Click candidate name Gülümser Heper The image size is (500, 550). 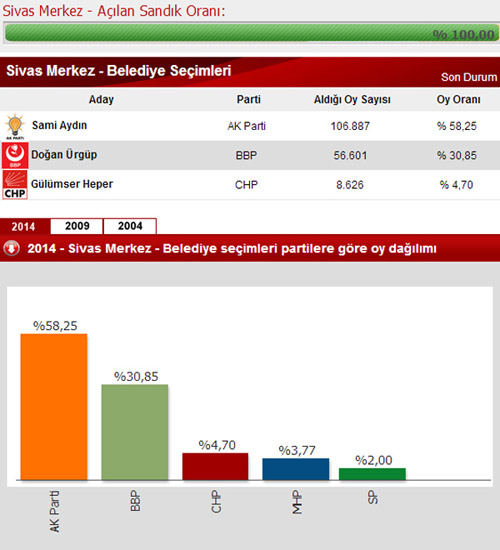(72, 184)
